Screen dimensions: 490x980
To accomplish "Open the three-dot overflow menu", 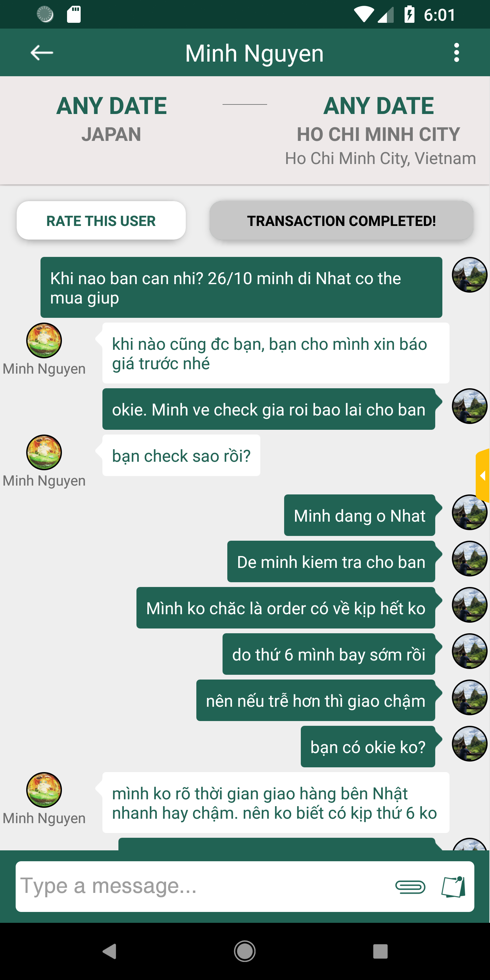I will (x=457, y=52).
